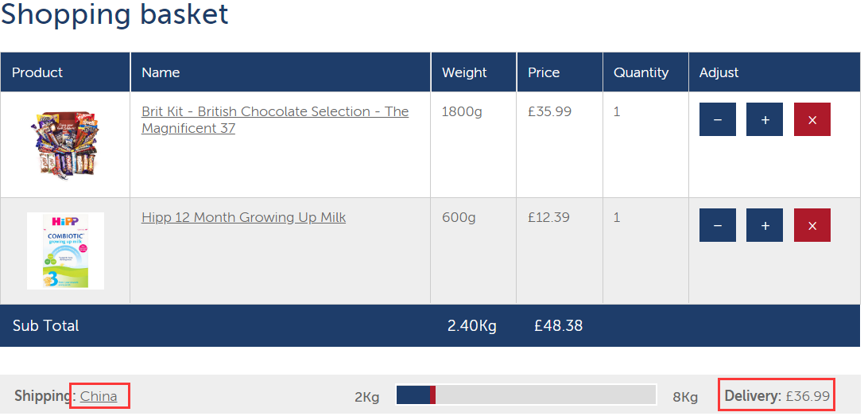The width and height of the screenshot is (868, 416).
Task: Click the Hipp milk product thumbnail
Action: point(65,251)
